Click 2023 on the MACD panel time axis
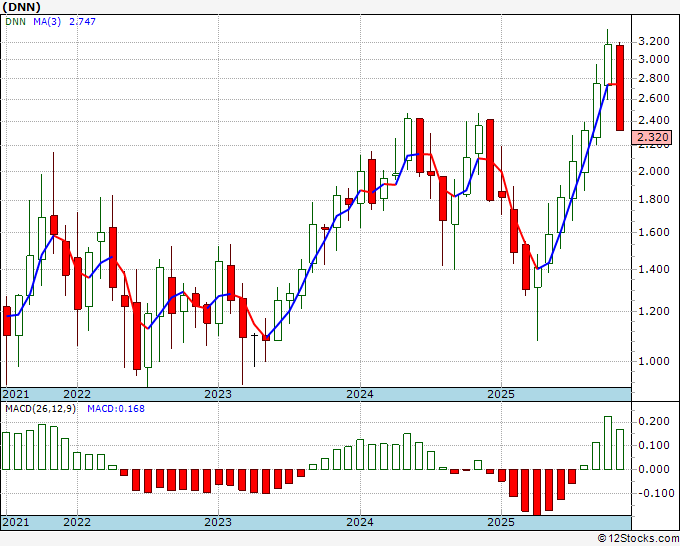Viewport: 680px width, 546px height. [218, 522]
